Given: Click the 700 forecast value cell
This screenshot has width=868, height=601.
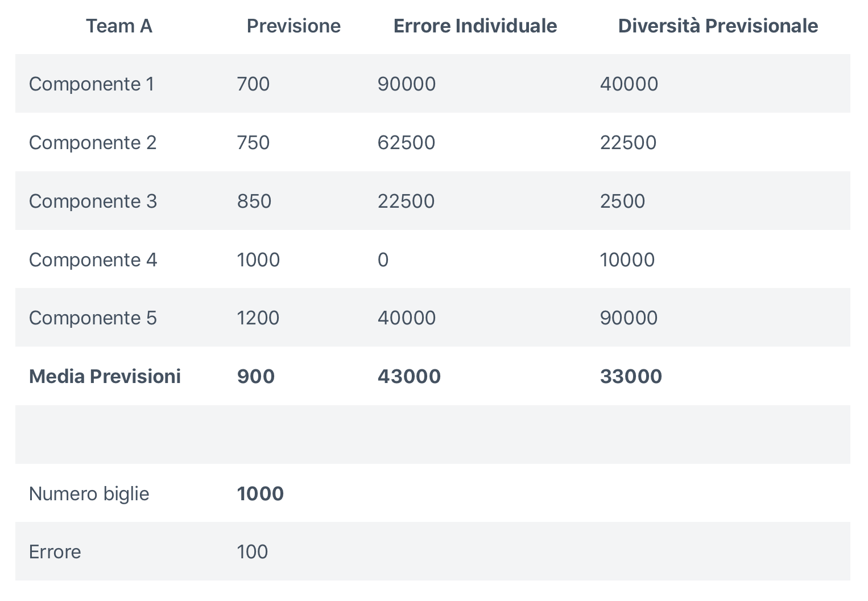Looking at the screenshot, I should pos(253,84).
